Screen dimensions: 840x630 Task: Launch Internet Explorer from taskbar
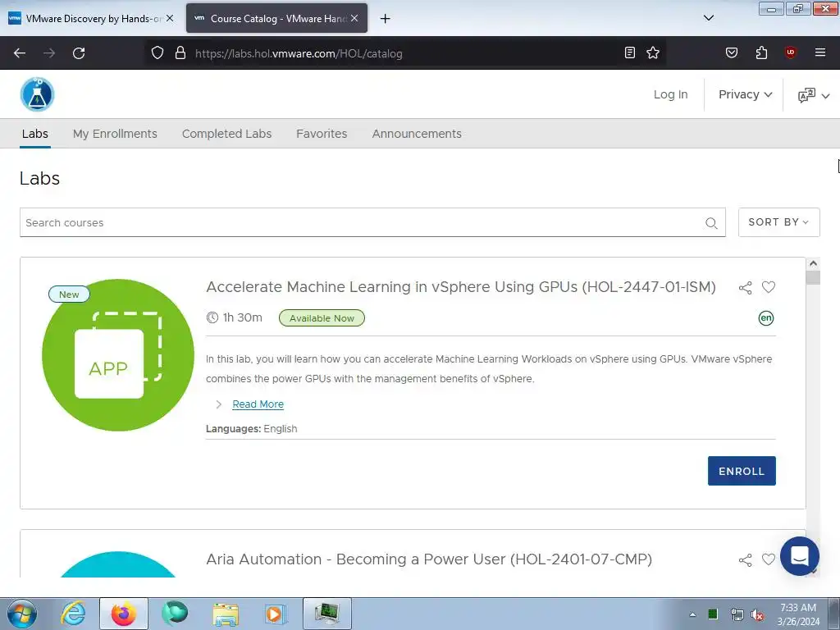click(73, 614)
